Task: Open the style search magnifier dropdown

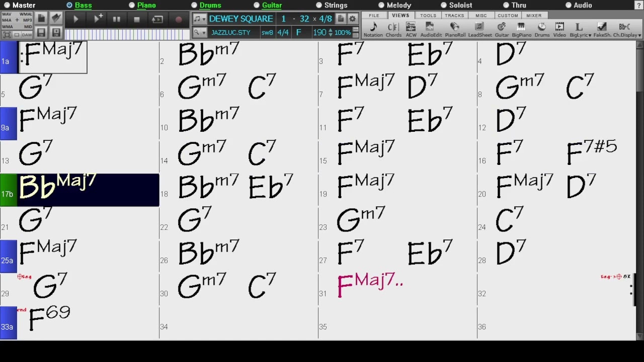Action: (x=200, y=32)
